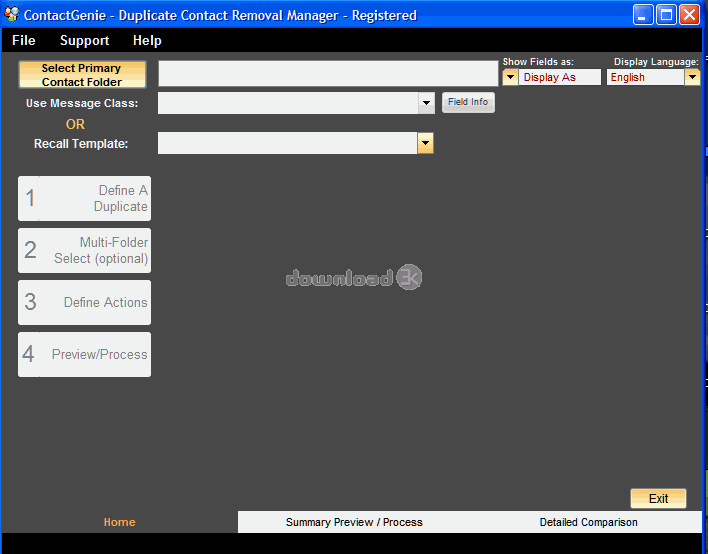
Task: Open the File menu
Action: [x=23, y=40]
